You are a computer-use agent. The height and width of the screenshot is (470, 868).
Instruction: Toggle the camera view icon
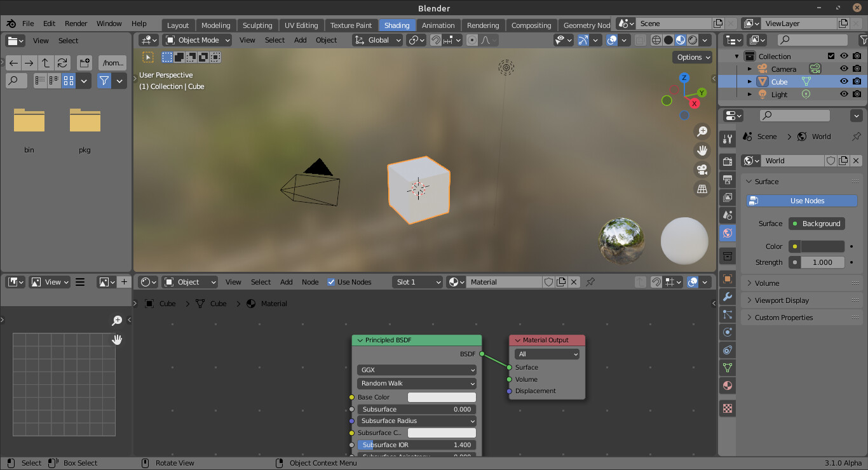702,170
